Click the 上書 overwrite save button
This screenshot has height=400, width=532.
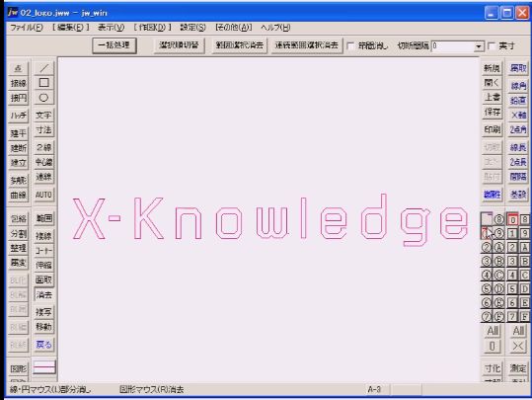click(x=492, y=98)
